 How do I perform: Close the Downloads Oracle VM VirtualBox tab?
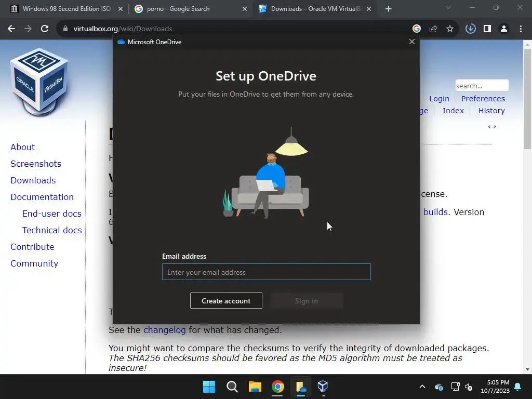[369, 9]
